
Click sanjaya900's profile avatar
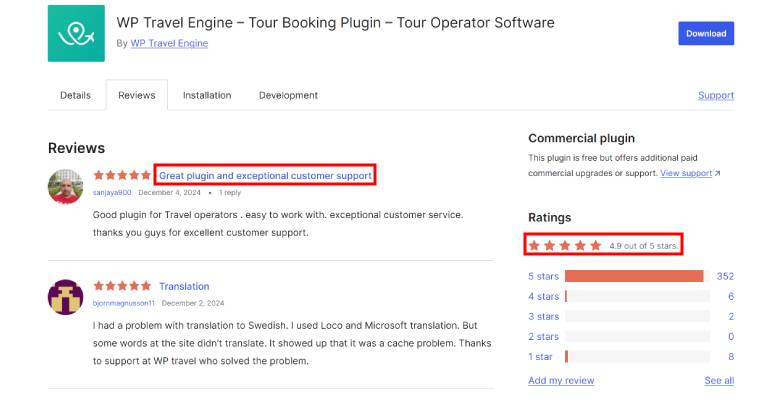(65, 187)
